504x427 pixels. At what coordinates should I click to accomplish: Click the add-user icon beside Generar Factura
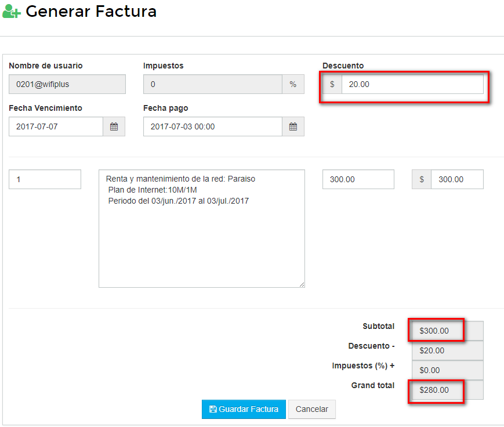tap(12, 12)
